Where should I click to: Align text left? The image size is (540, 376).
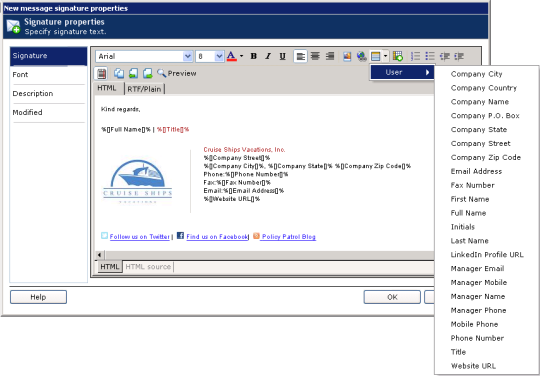coord(300,56)
